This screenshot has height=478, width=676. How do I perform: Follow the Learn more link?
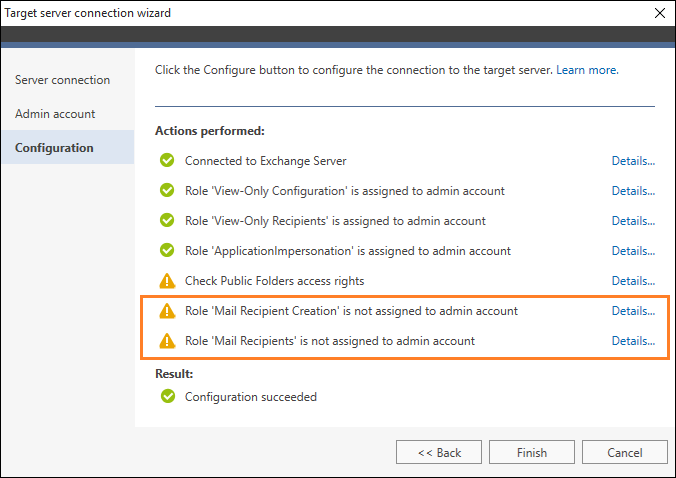(587, 70)
